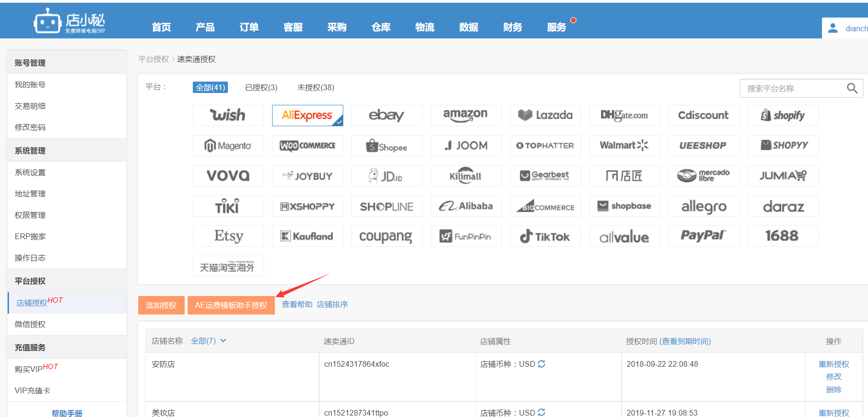Select the Kilimall platform logo
868x417 pixels.
466,176
